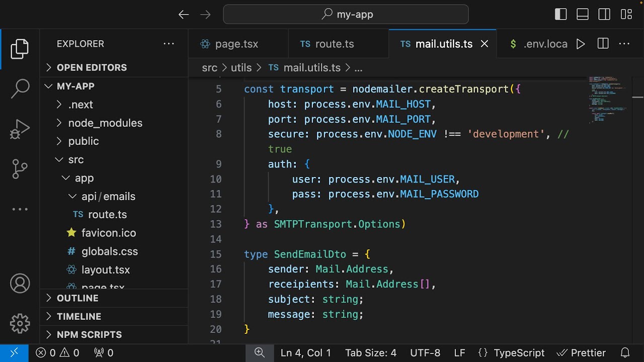Expand the Open Editors section
The width and height of the screenshot is (644, 362).
[x=114, y=67]
